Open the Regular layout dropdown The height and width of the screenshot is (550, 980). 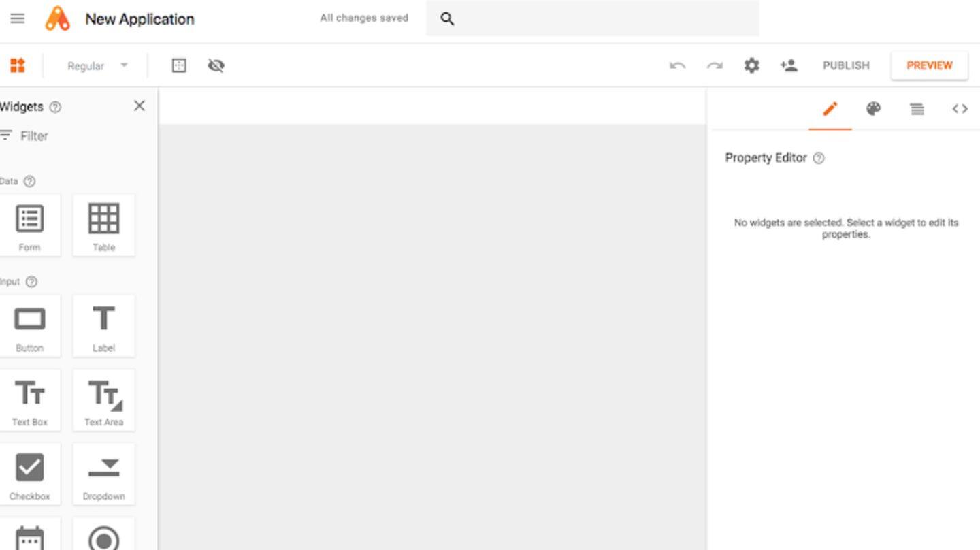pyautogui.click(x=97, y=66)
